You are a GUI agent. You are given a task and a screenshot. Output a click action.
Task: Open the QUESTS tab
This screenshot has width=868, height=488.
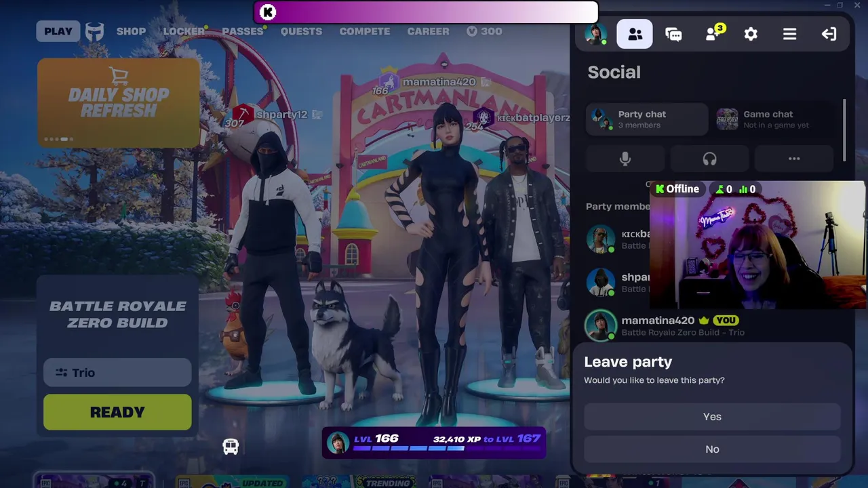click(301, 31)
